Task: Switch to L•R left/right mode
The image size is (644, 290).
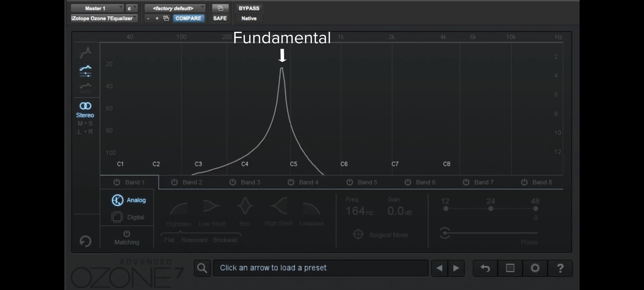Action: click(x=85, y=132)
